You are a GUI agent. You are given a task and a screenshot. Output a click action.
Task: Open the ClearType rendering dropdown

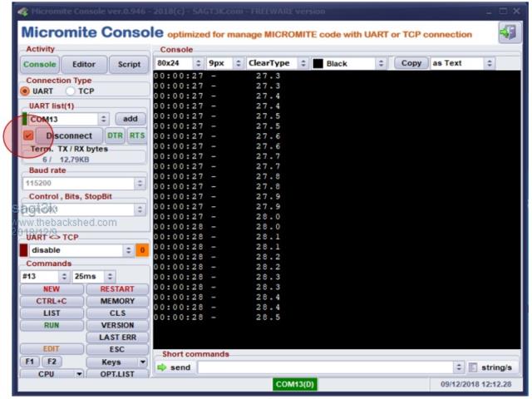point(303,63)
